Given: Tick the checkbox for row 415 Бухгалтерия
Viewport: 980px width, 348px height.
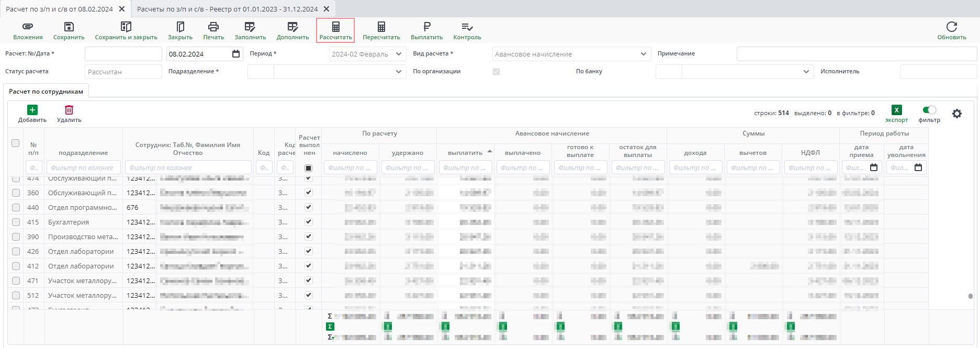Looking at the screenshot, I should pos(16,222).
